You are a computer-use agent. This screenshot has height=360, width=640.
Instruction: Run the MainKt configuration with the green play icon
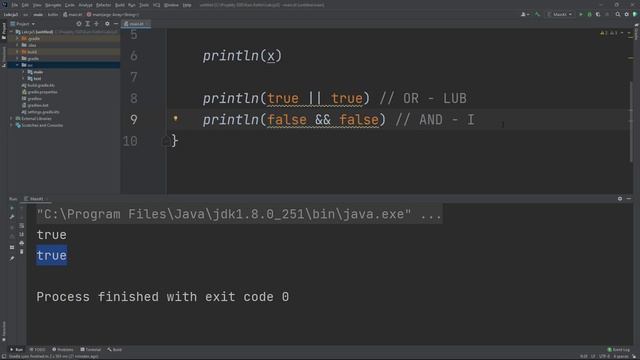click(x=581, y=14)
